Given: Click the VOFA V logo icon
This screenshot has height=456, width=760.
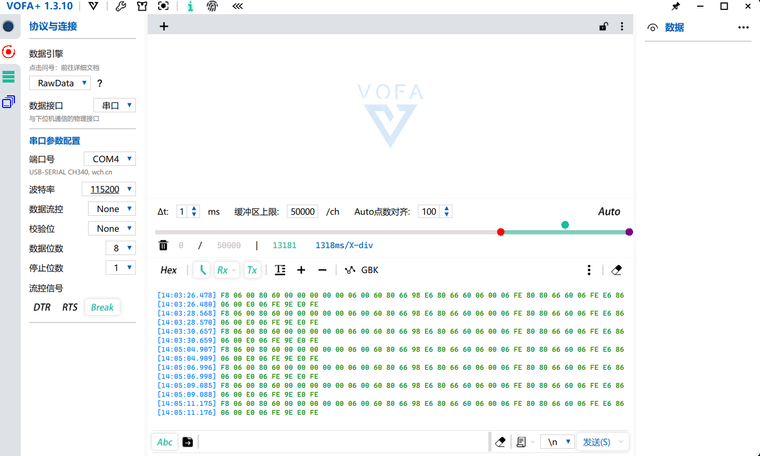Looking at the screenshot, I should (x=93, y=6).
